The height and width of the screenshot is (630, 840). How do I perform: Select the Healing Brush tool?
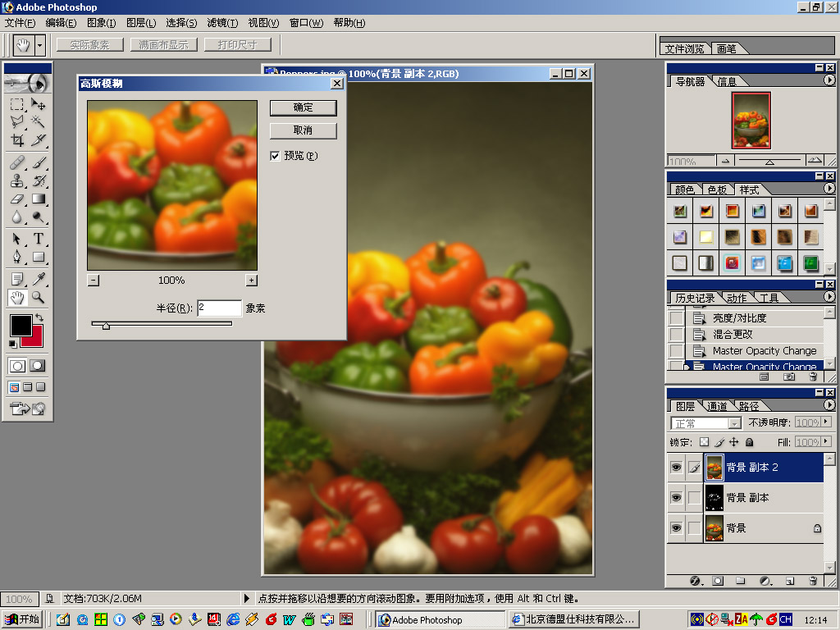click(x=17, y=162)
